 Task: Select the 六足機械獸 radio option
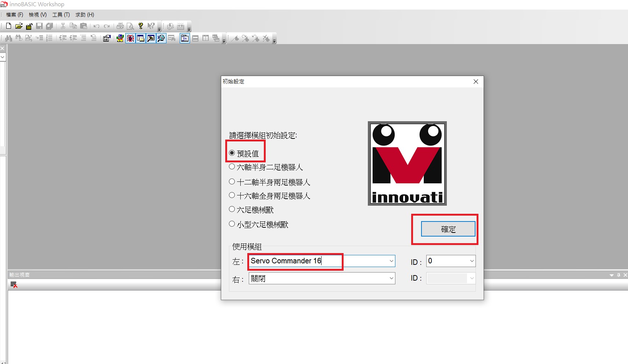click(x=251, y=210)
